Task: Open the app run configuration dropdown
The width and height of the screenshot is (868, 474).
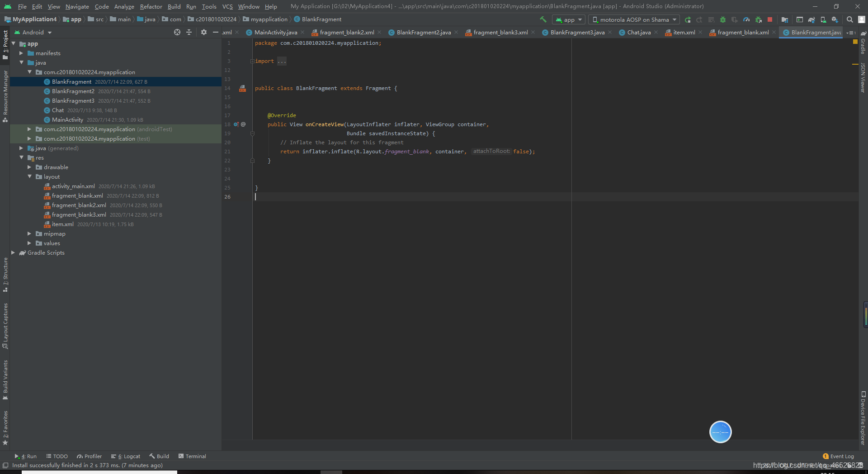Action: pyautogui.click(x=569, y=19)
